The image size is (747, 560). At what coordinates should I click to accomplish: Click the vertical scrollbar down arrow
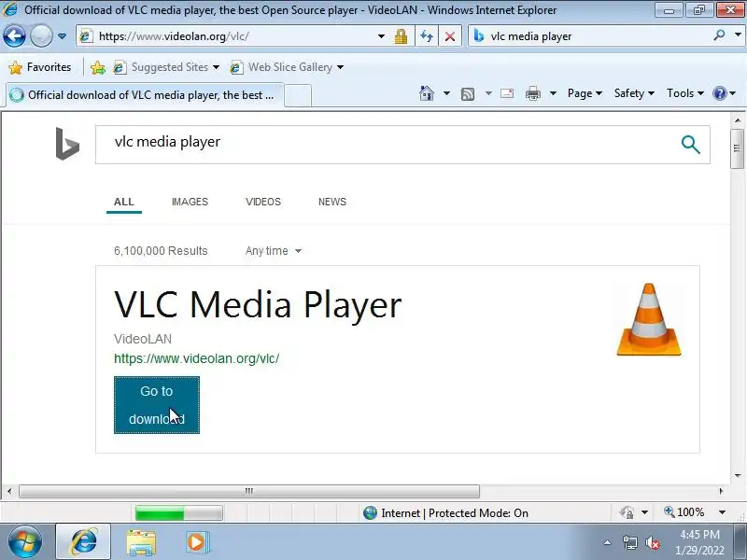(738, 476)
